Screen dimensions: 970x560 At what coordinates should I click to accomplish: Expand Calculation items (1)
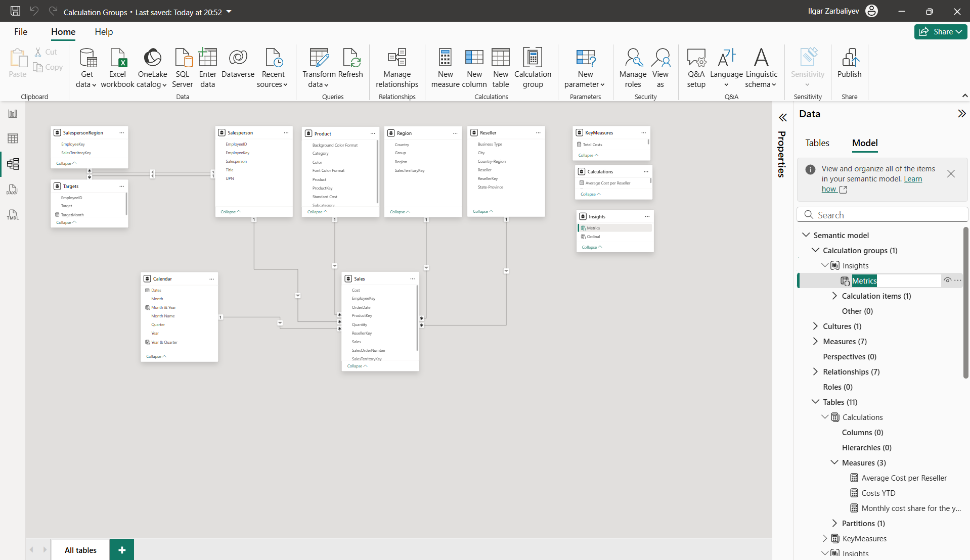pos(834,296)
